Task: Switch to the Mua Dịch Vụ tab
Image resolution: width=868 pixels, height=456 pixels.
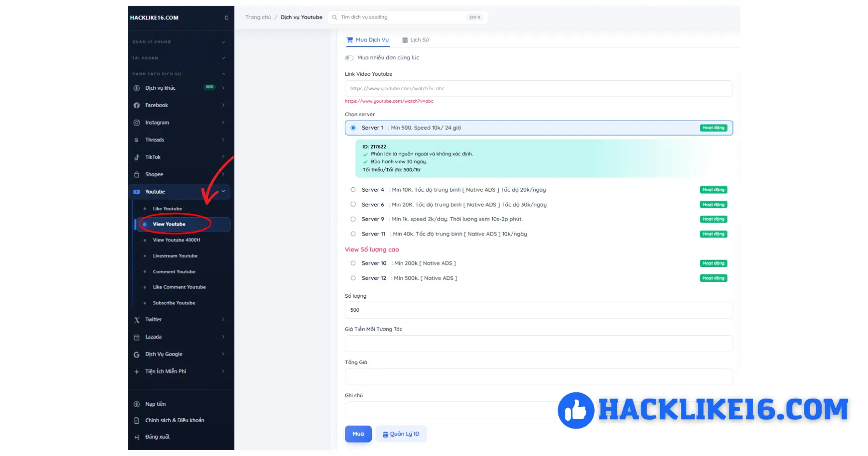Action: (368, 40)
